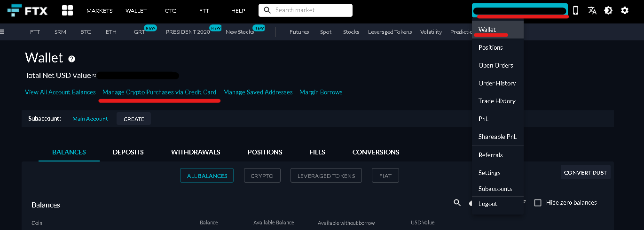Screen dimensions: 644x230
Task: Click the Search market input field
Action: [x=310, y=10]
